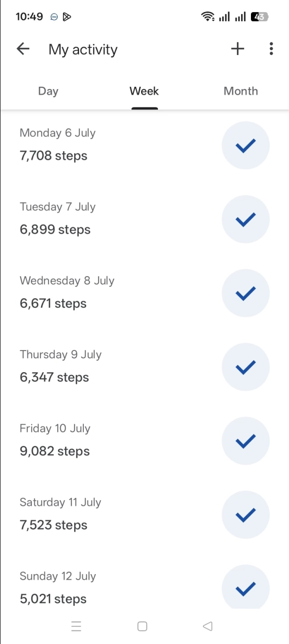Tap the checkmark badge for Monday 6 July
The image size is (289, 644).
point(246,145)
